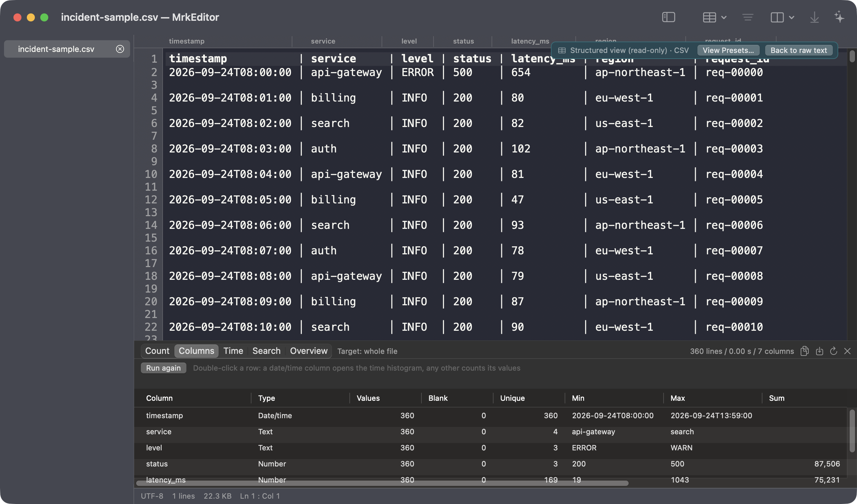
Task: Close the analysis panel with X icon
Action: (847, 351)
